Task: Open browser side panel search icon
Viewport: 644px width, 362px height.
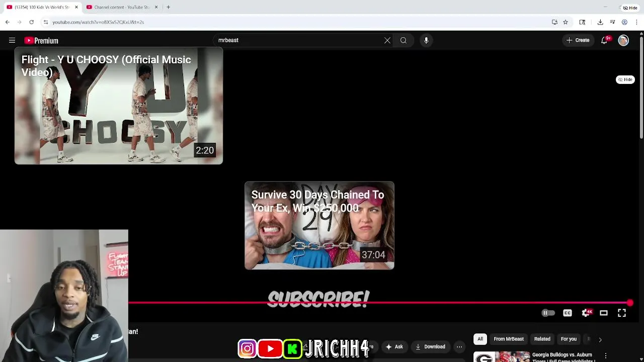Action: pyautogui.click(x=582, y=22)
